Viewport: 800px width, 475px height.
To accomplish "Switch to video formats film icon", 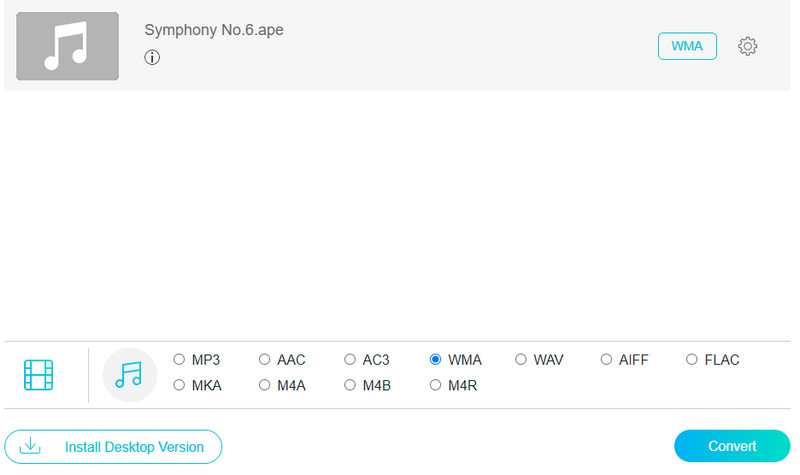I will (x=38, y=375).
